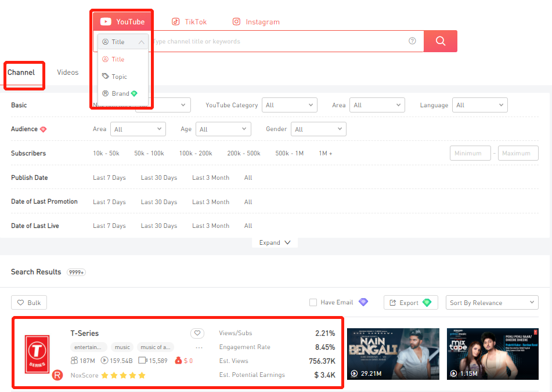Favorite T-Series with the heart icon
Image resolution: width=552 pixels, height=392 pixels.
pos(197,333)
